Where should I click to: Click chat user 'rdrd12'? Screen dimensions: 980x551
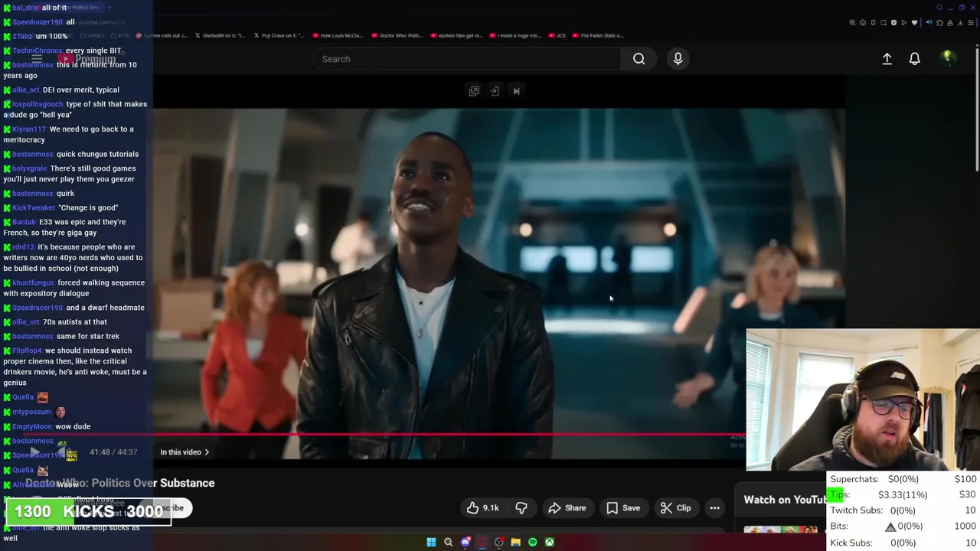(24, 247)
